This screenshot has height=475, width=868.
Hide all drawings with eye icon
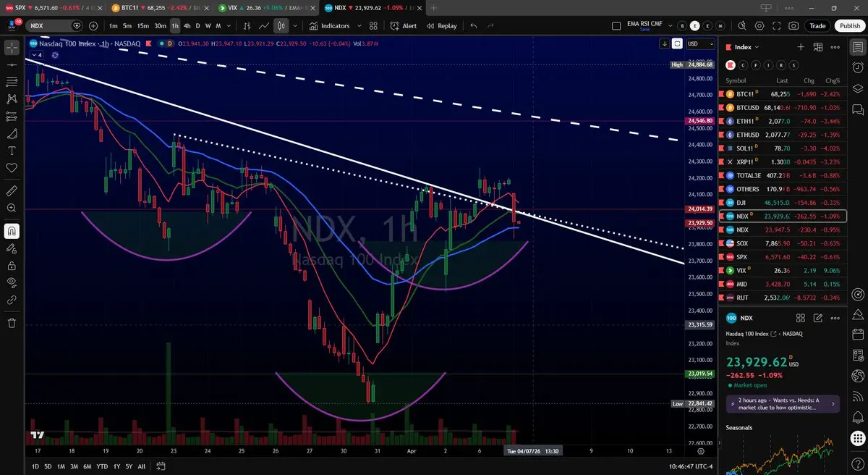[x=12, y=282]
